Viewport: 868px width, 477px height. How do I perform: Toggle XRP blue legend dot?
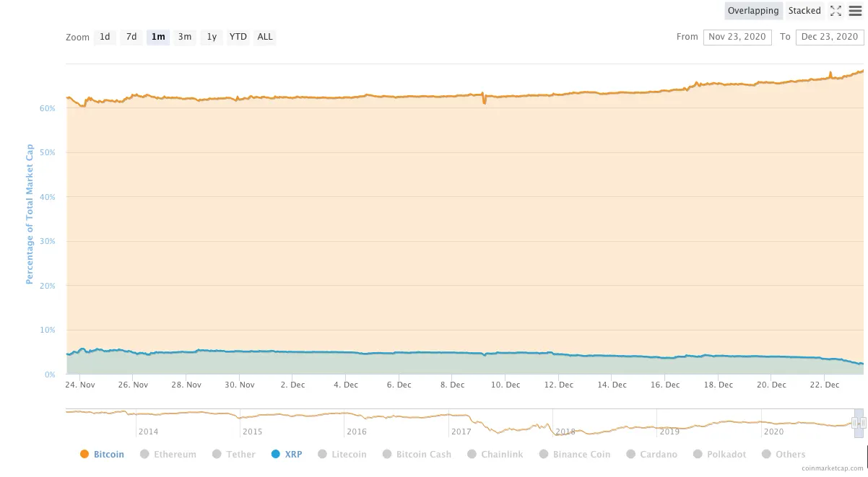275,455
